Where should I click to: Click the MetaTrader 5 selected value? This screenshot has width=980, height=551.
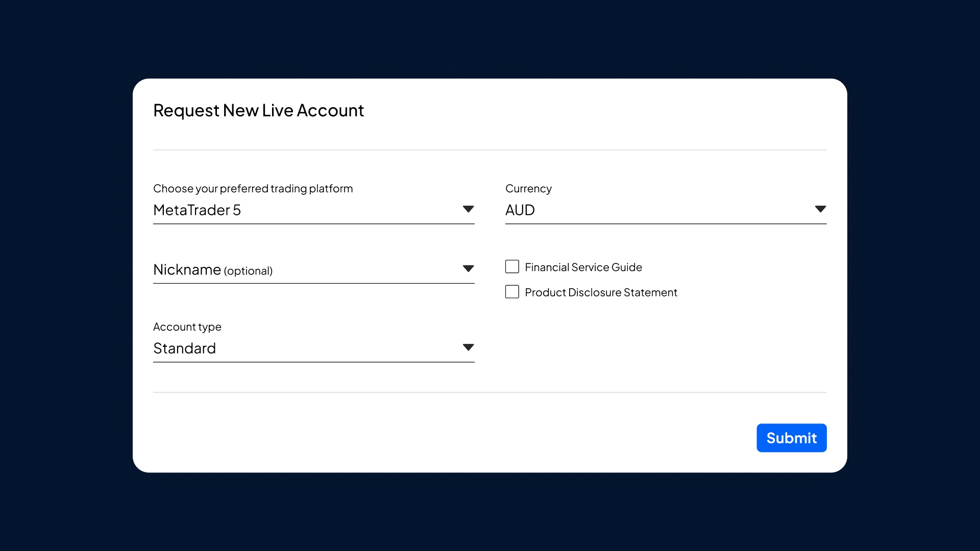pos(197,210)
